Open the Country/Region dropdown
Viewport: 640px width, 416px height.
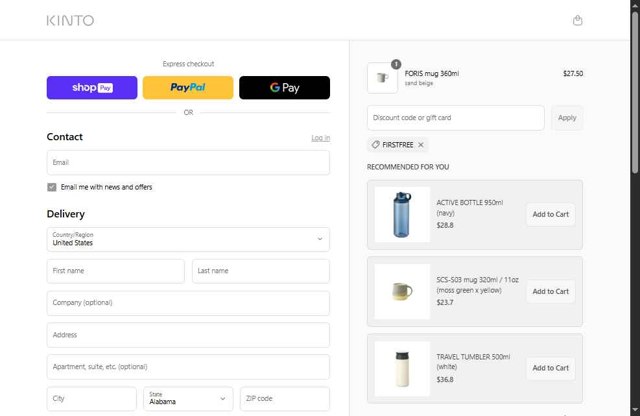[x=188, y=239]
